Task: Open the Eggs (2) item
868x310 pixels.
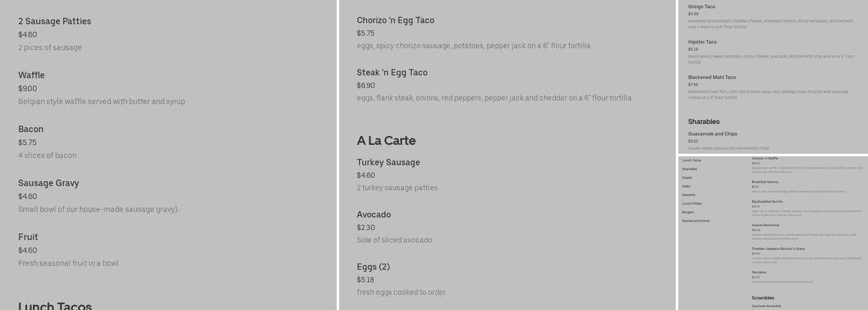Action: click(x=373, y=267)
